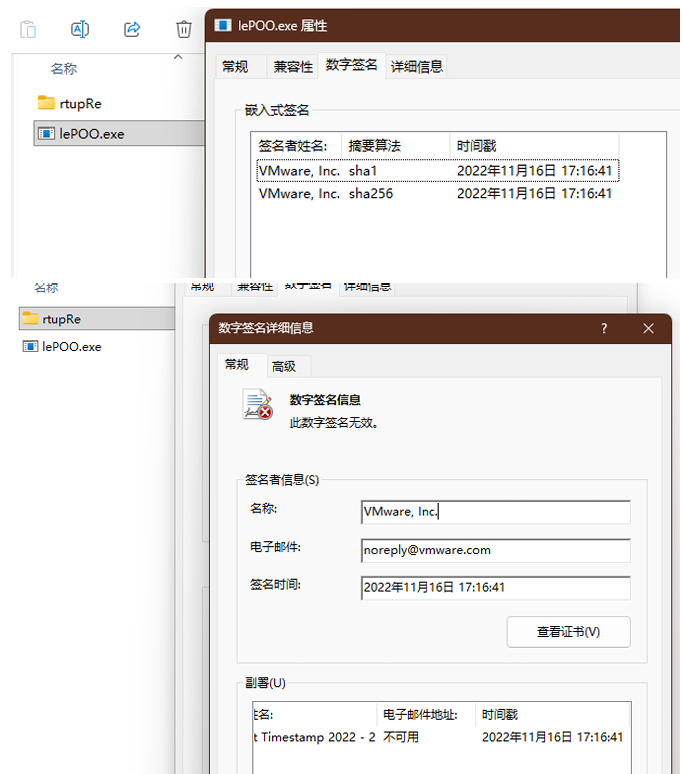This screenshot has width=682, height=774.
Task: Select the VMware sha1 signature row
Action: [x=437, y=170]
